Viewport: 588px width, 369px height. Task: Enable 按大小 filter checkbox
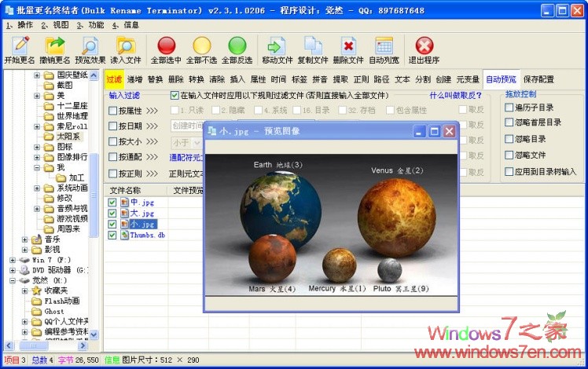(x=112, y=141)
